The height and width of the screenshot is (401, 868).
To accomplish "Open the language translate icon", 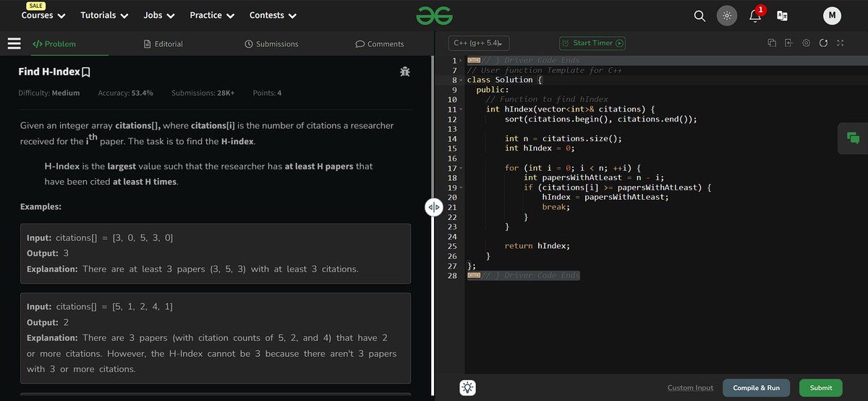I will (782, 15).
